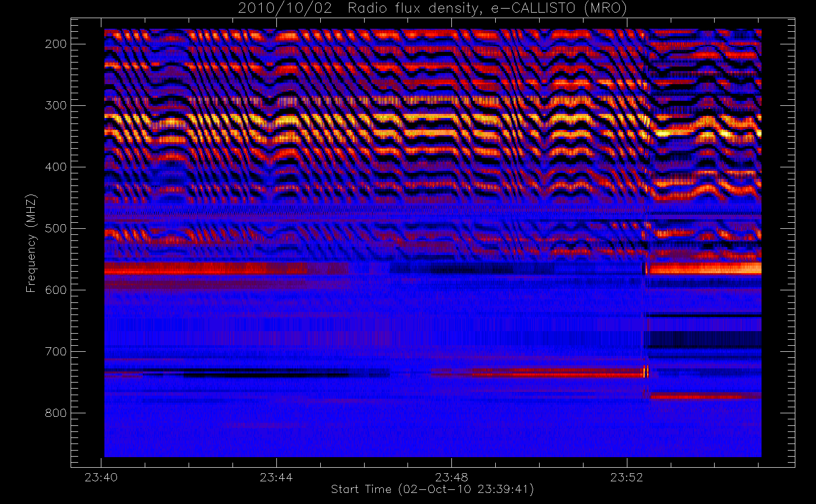The width and height of the screenshot is (816, 504).
Task: Click the 23:40 time tick label
Action: pos(101,477)
